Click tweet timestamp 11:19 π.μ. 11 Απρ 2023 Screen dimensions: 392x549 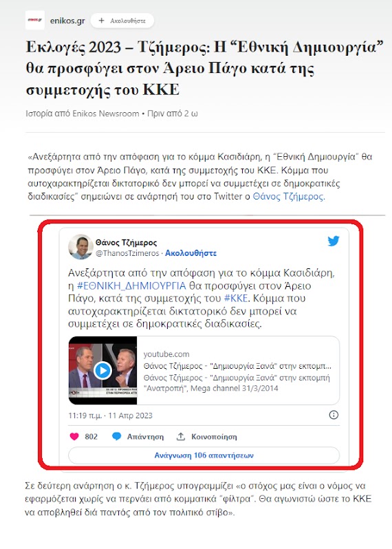click(110, 416)
